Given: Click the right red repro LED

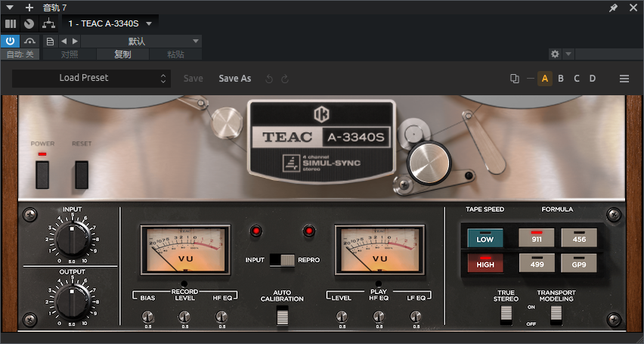Looking at the screenshot, I should 309,231.
